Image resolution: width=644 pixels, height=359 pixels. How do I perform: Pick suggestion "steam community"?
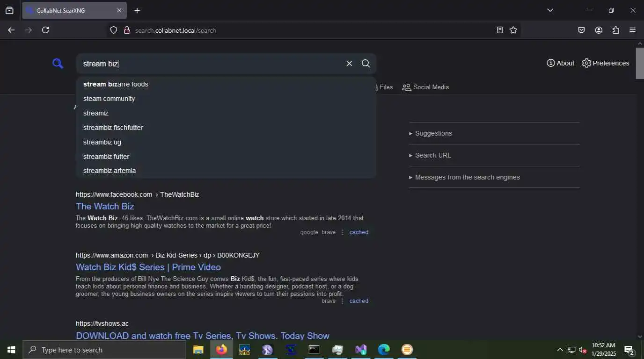click(x=226, y=99)
